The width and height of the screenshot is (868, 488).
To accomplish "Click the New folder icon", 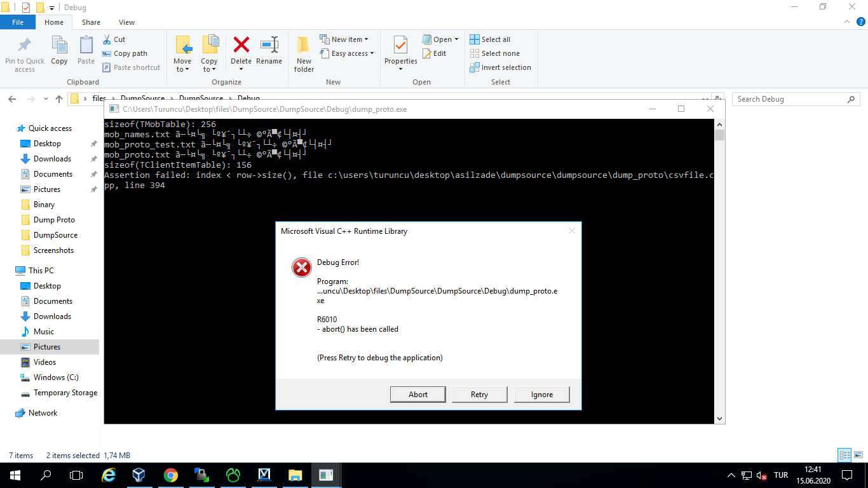I will pos(304,46).
